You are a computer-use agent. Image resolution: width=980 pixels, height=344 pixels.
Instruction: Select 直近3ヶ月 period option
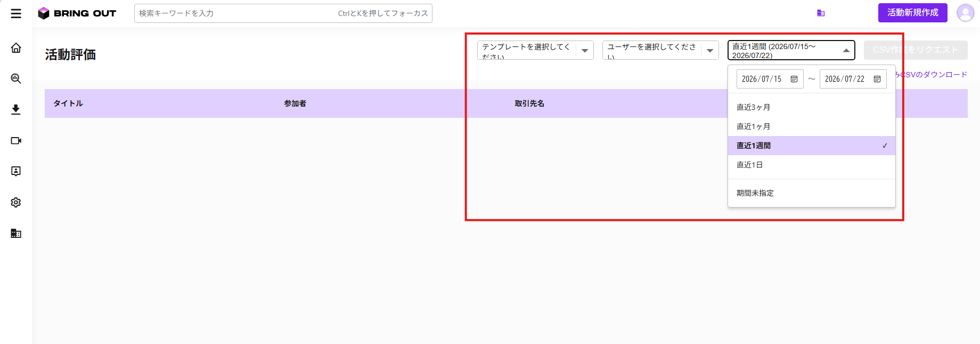pos(812,107)
